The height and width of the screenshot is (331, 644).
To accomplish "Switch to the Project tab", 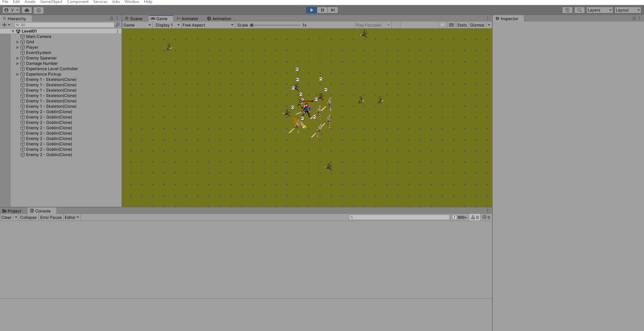I will pos(12,211).
